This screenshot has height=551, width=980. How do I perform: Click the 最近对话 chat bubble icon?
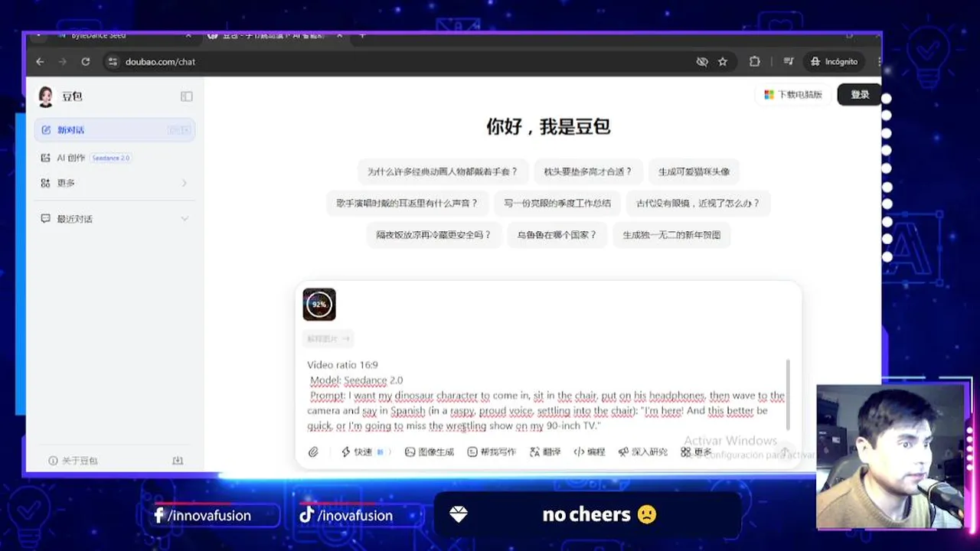46,219
